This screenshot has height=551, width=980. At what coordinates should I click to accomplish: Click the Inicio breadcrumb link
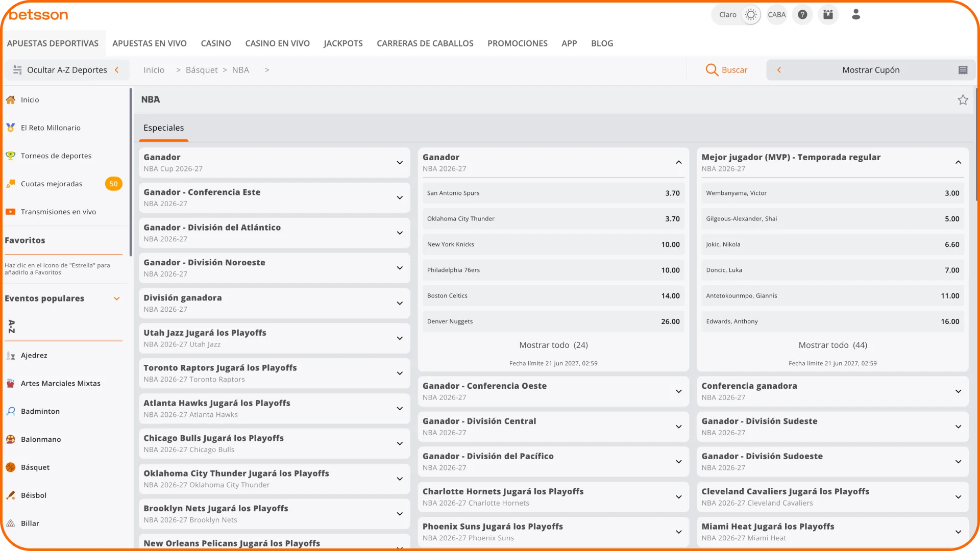click(154, 70)
